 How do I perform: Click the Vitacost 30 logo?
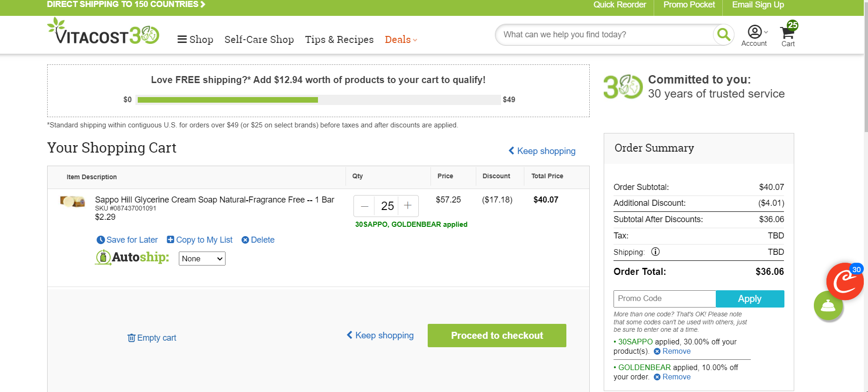point(103,32)
